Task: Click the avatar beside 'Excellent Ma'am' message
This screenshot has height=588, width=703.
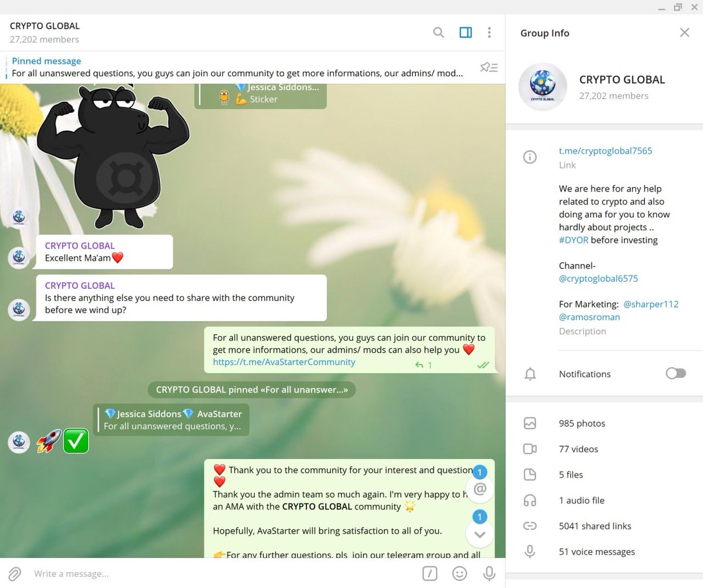Action: (x=19, y=258)
